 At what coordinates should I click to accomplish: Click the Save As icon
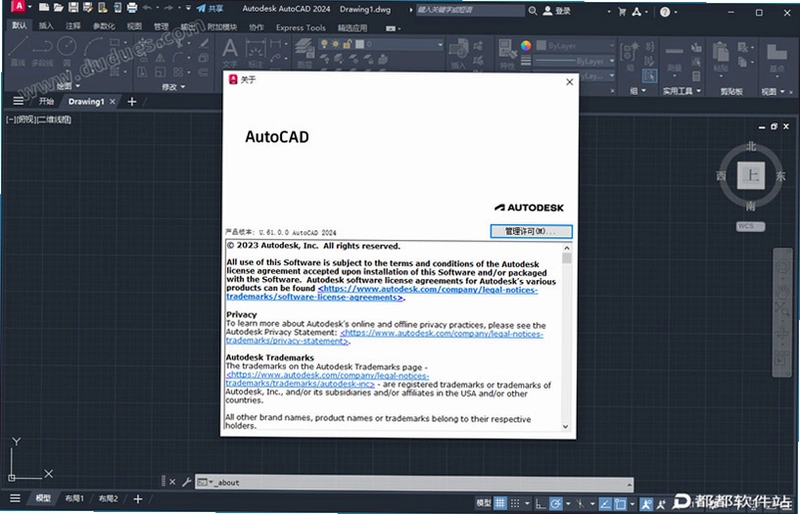point(88,8)
